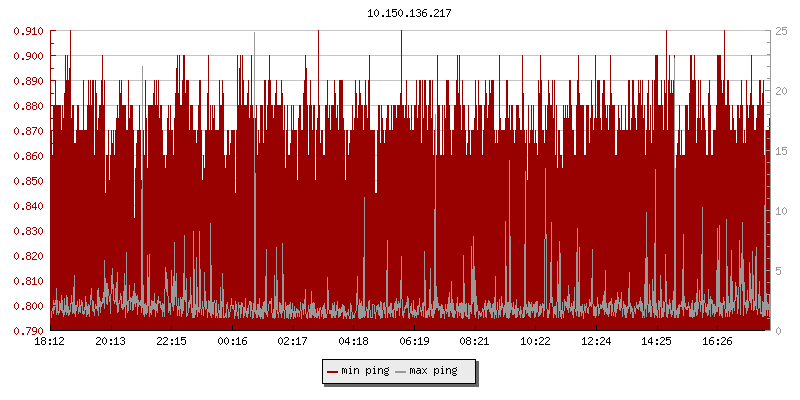Click the chart title 10.150.136.217
The image size is (800, 400).
pos(400,13)
